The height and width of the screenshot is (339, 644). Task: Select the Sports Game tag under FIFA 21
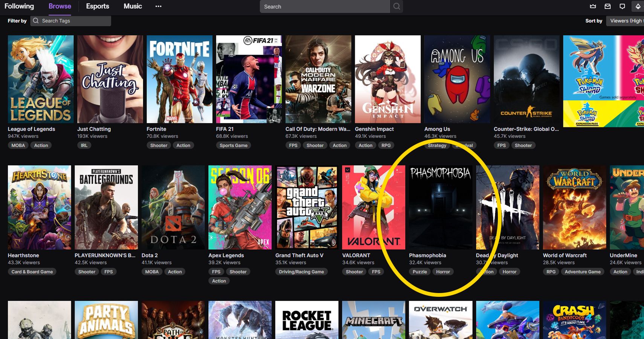[x=233, y=145]
